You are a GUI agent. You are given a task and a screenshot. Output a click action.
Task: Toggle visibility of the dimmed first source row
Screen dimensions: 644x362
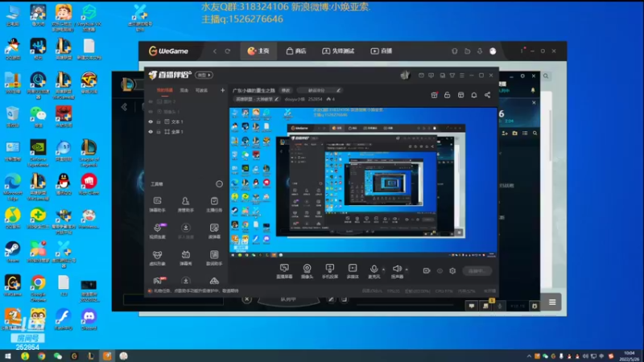tap(151, 101)
